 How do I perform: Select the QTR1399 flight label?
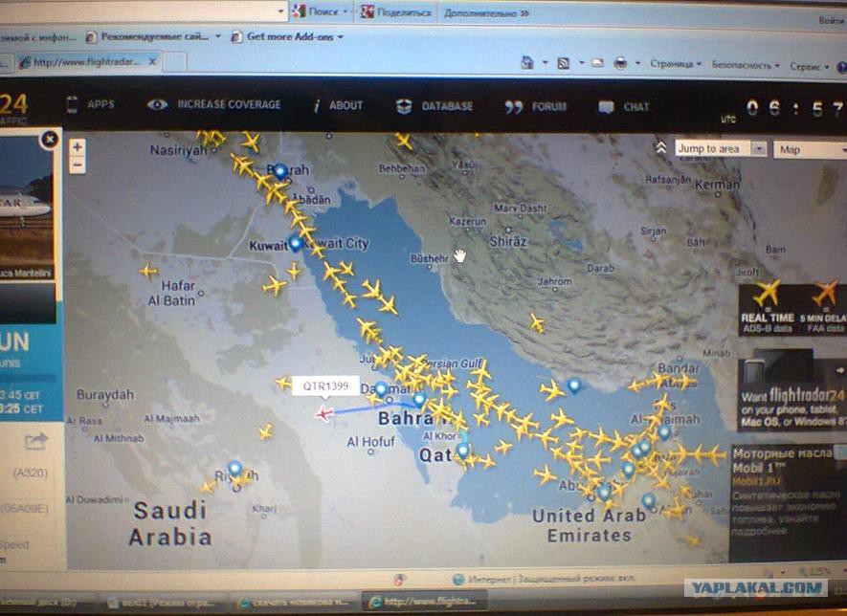[325, 386]
